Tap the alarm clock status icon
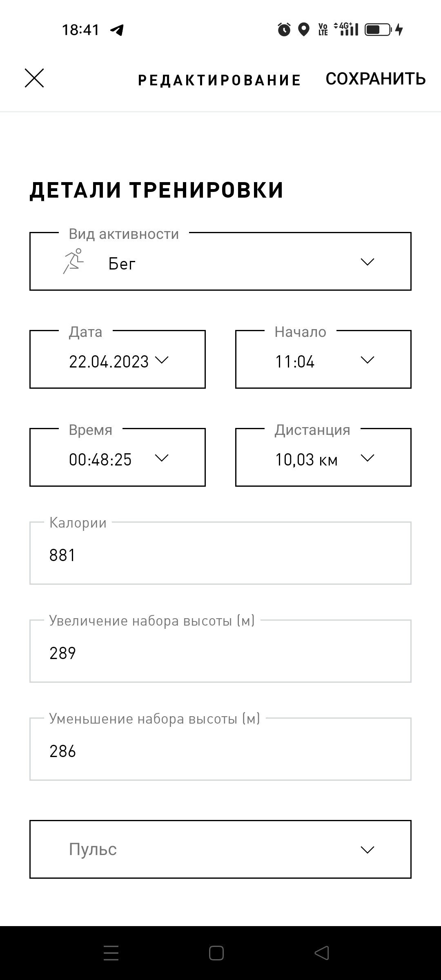 (x=284, y=29)
